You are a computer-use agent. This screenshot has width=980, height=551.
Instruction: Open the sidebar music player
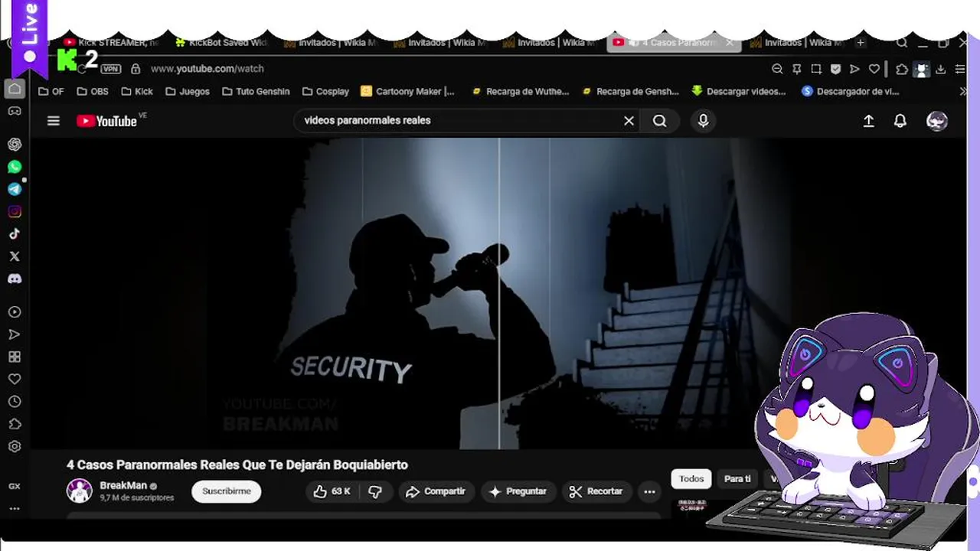(x=15, y=312)
